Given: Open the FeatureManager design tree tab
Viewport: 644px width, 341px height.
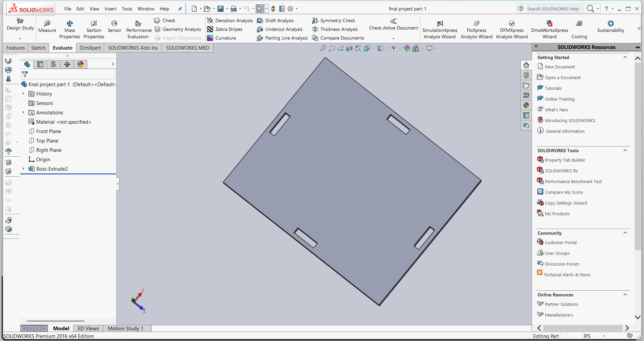Looking at the screenshot, I should point(27,64).
